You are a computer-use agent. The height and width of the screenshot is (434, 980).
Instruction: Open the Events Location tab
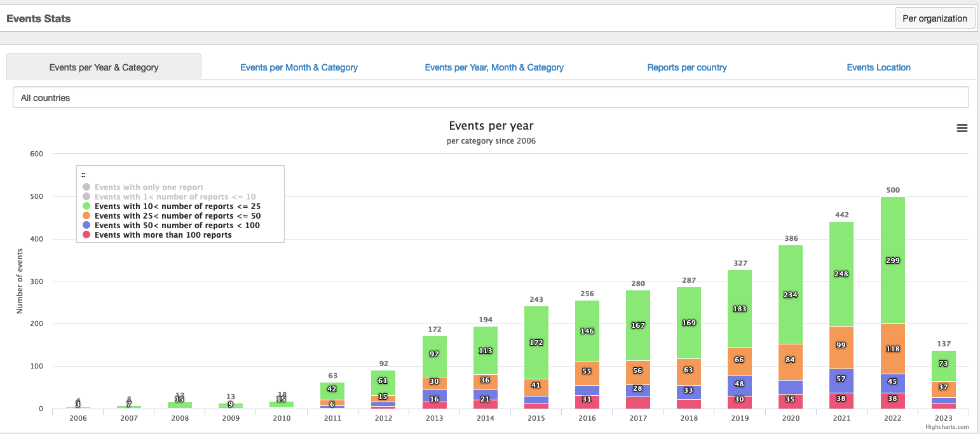tap(878, 67)
